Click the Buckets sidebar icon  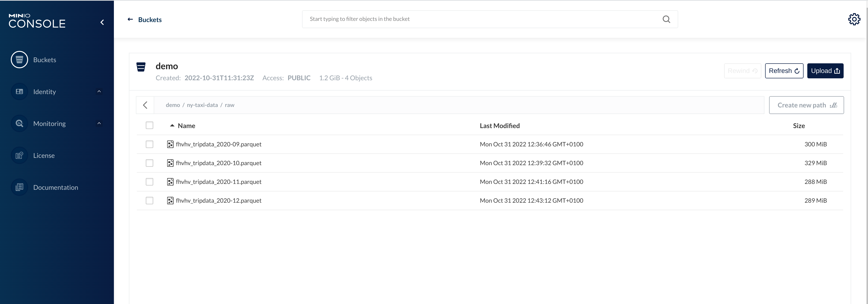tap(19, 60)
